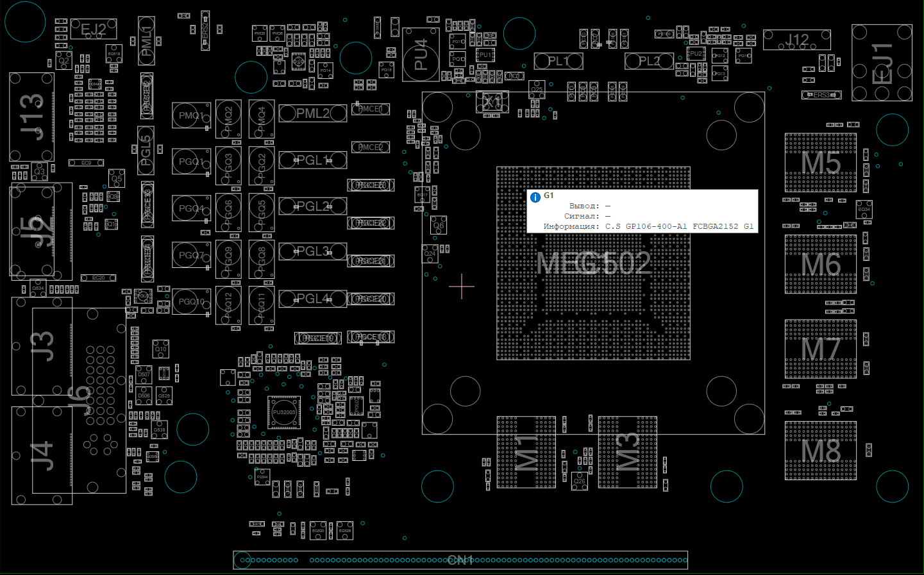The image size is (924, 575).
Task: Click the J12 connector
Action: (x=796, y=40)
